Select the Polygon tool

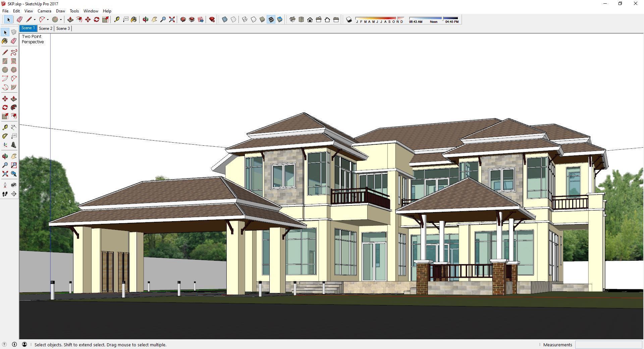[14, 70]
